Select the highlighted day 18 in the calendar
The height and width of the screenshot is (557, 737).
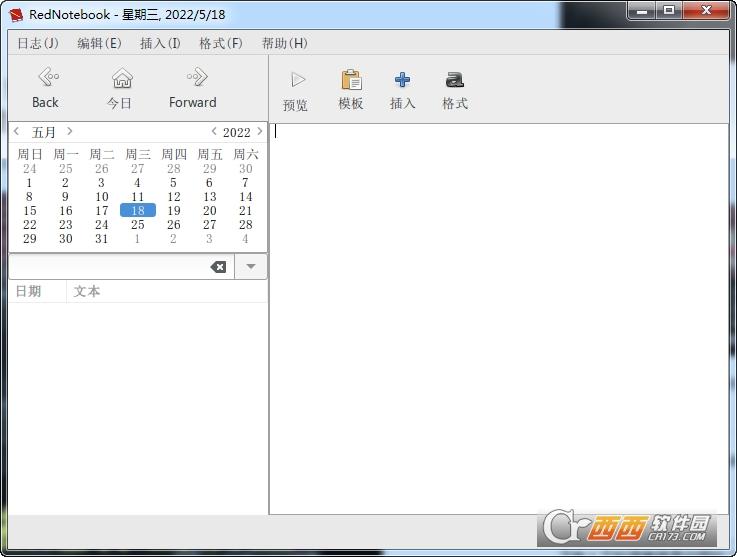(138, 210)
